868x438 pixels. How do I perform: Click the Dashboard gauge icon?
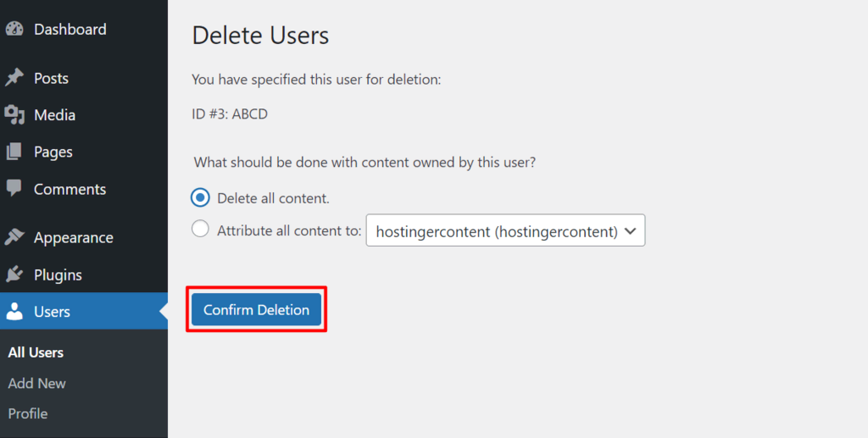pos(14,29)
